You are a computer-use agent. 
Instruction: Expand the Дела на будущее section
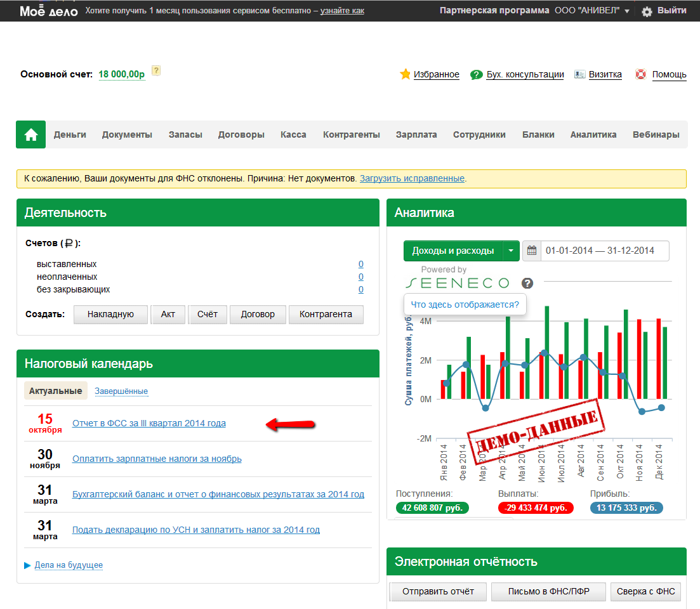[x=27, y=565]
